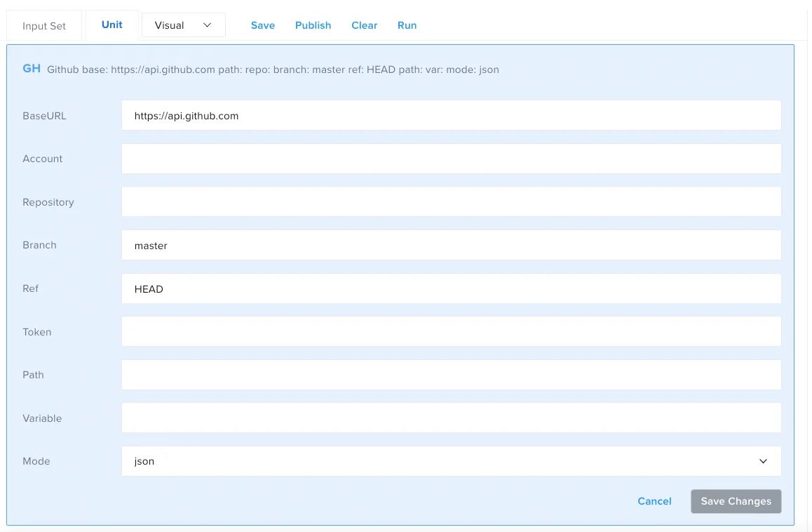Switch to the Input Set tab
This screenshot has height=532, width=812.
43,25
